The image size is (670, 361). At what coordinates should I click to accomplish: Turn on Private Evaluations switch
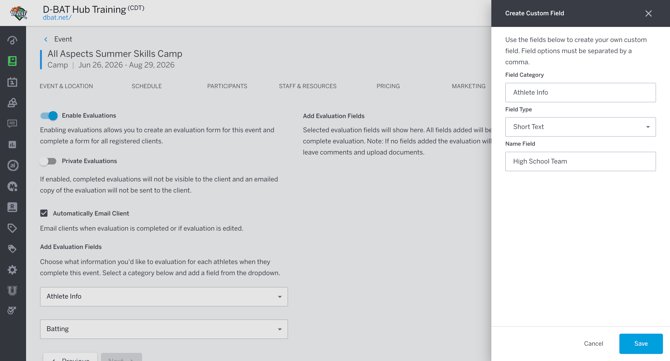[x=48, y=161]
